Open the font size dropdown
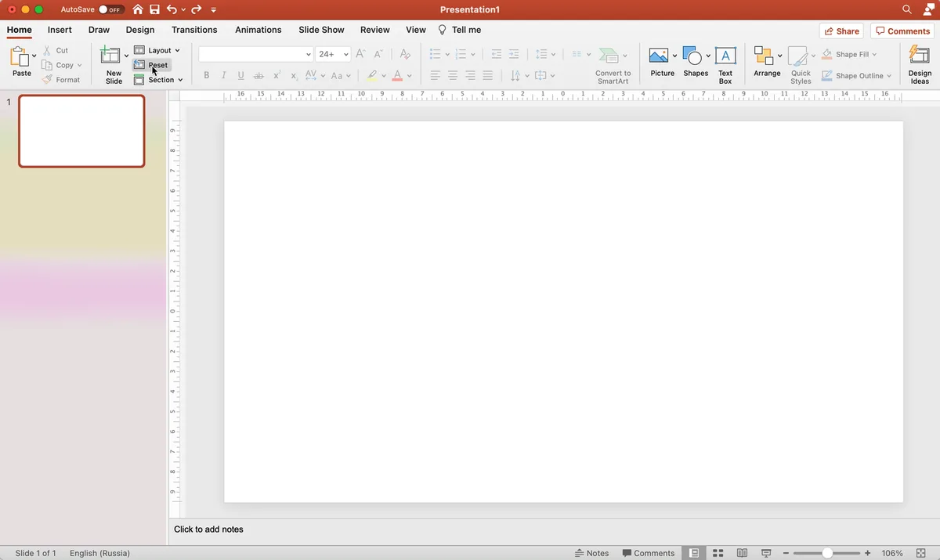Screen dimensions: 940x560 (345, 54)
